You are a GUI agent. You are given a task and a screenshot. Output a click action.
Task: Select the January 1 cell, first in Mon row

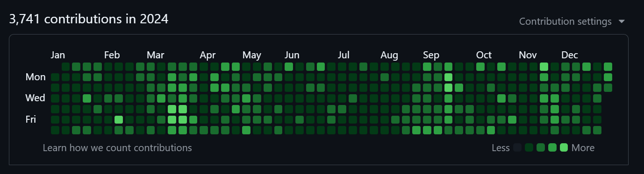pos(55,77)
